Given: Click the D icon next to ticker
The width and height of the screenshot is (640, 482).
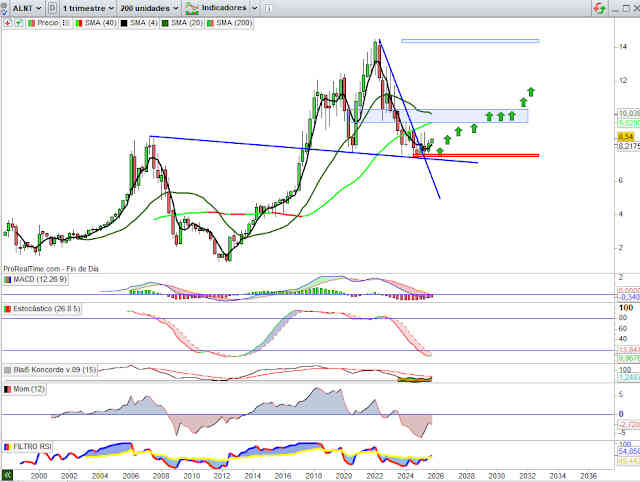Looking at the screenshot, I should coord(51,7).
